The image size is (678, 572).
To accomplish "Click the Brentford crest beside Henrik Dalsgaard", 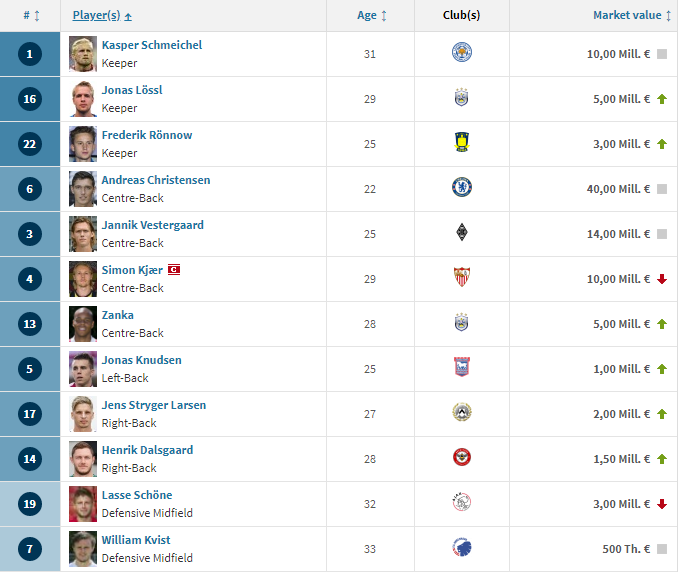I will point(461,457).
